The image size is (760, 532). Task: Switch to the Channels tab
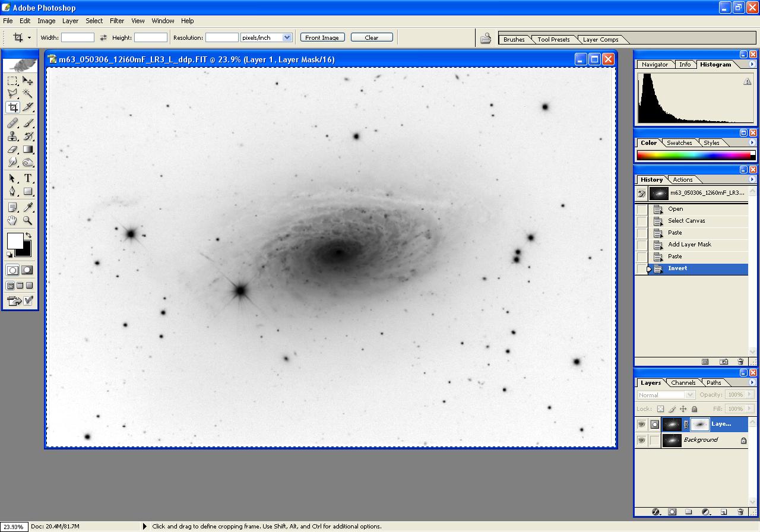click(x=683, y=383)
